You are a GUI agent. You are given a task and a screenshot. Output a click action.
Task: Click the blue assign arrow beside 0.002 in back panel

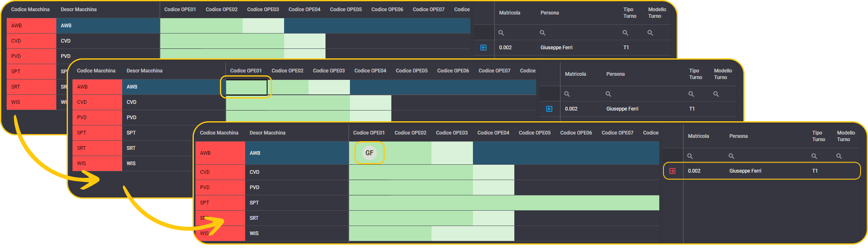pos(483,48)
